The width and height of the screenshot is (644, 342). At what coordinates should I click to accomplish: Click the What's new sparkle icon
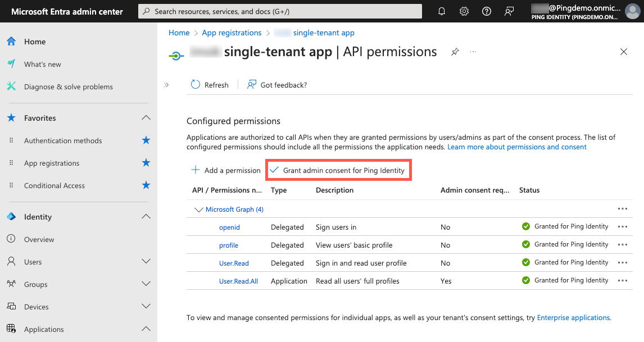[x=11, y=63]
